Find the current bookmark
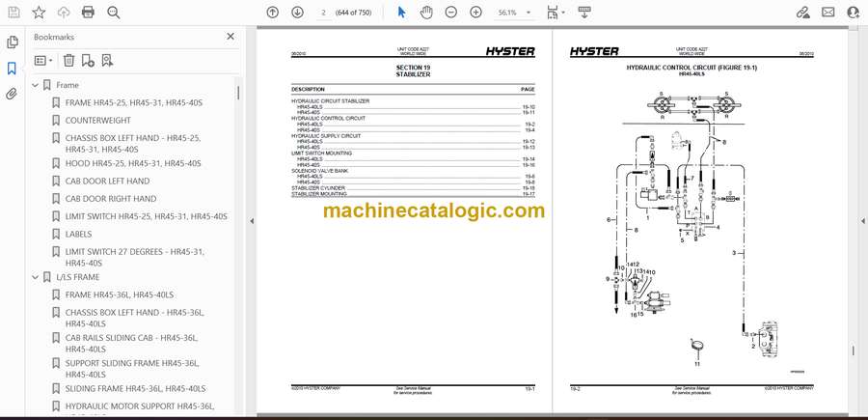This screenshot has height=420, width=868. [x=107, y=61]
